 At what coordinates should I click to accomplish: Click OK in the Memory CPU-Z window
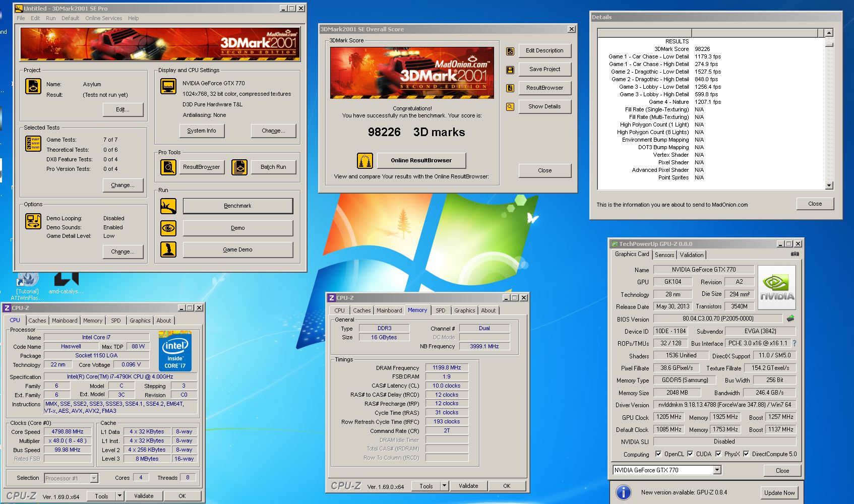507,486
